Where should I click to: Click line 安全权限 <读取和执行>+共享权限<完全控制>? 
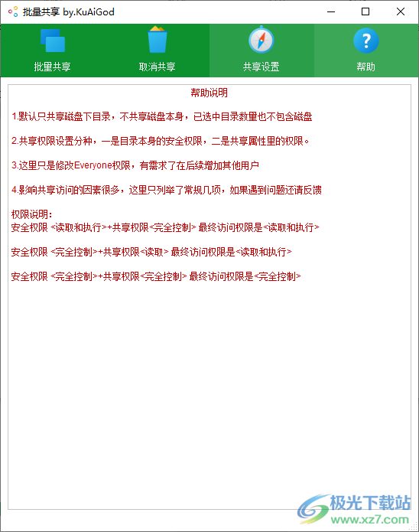(x=165, y=227)
